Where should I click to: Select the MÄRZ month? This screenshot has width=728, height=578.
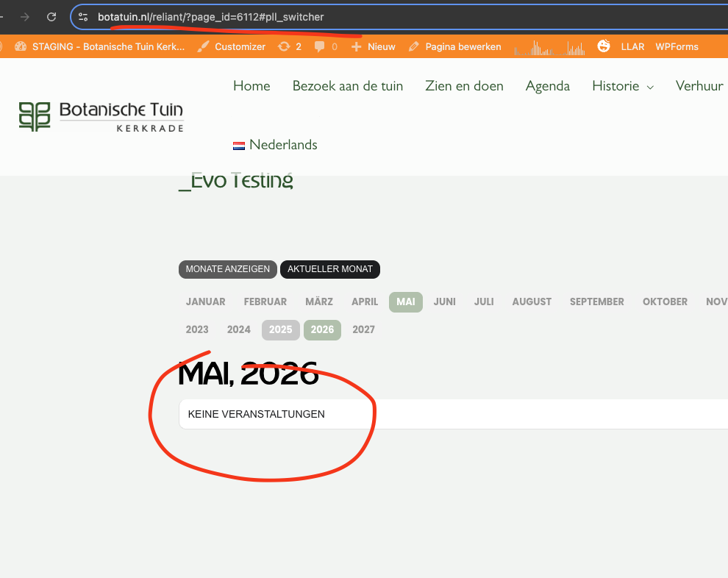click(x=319, y=302)
